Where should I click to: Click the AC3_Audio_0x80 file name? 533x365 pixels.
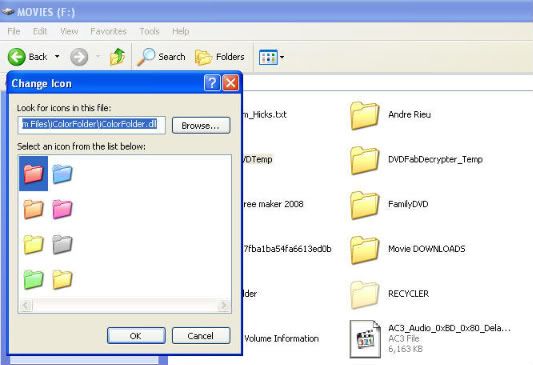coord(449,328)
